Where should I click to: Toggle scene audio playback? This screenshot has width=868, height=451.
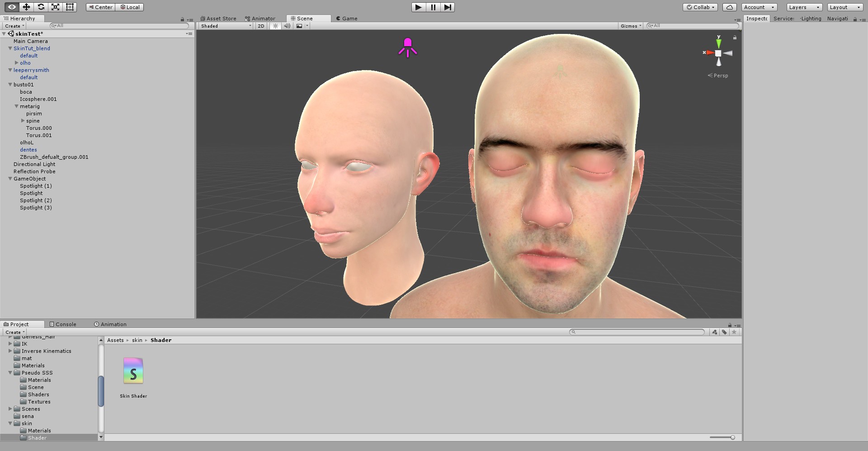click(287, 26)
